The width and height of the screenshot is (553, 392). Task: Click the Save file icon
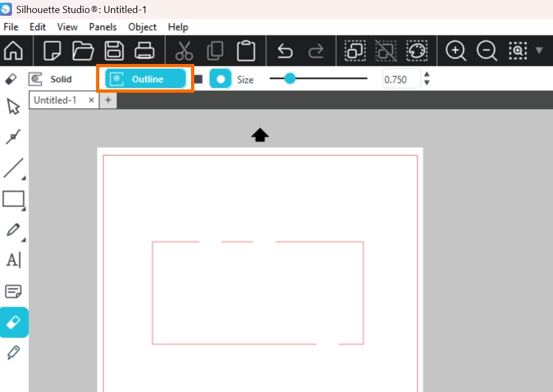(114, 51)
